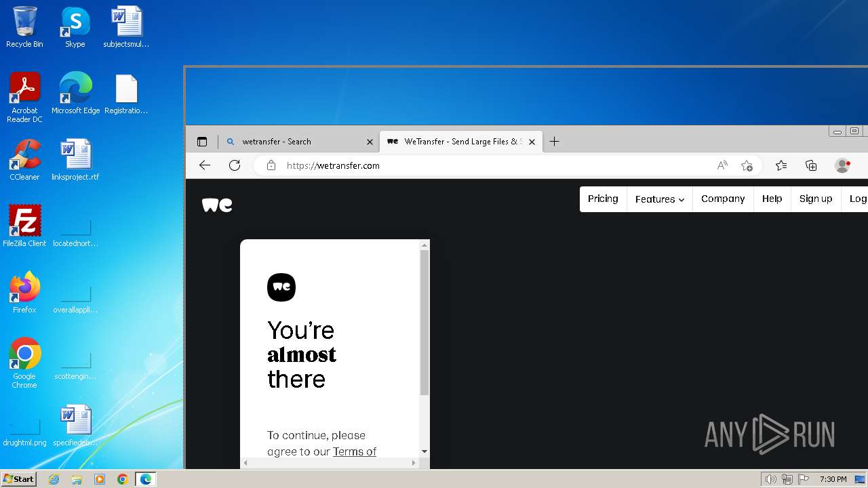Viewport: 868px width, 488px height.
Task: Click the horizontal scrollbar left arrow
Action: click(x=245, y=463)
